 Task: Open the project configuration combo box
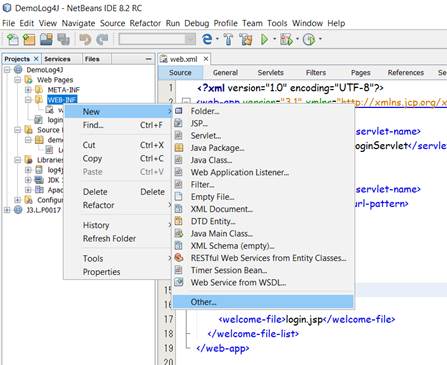click(157, 39)
